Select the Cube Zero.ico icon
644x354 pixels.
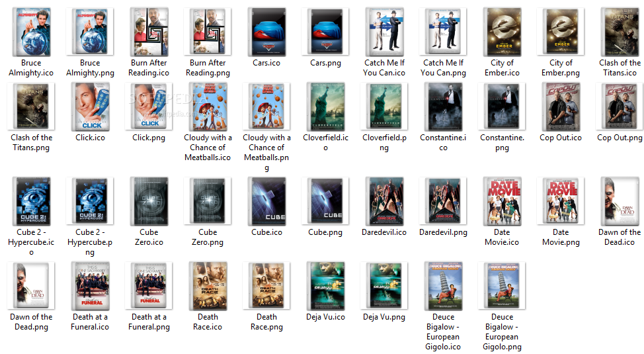point(149,201)
